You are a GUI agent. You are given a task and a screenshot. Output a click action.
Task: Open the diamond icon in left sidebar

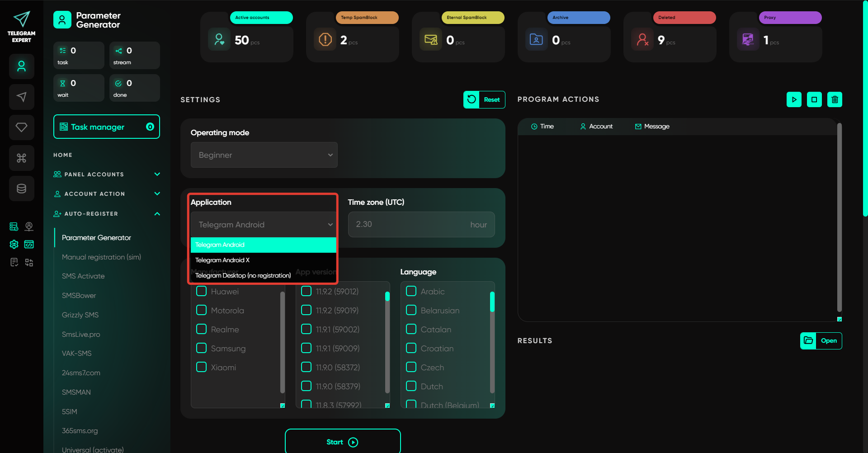[x=21, y=127]
